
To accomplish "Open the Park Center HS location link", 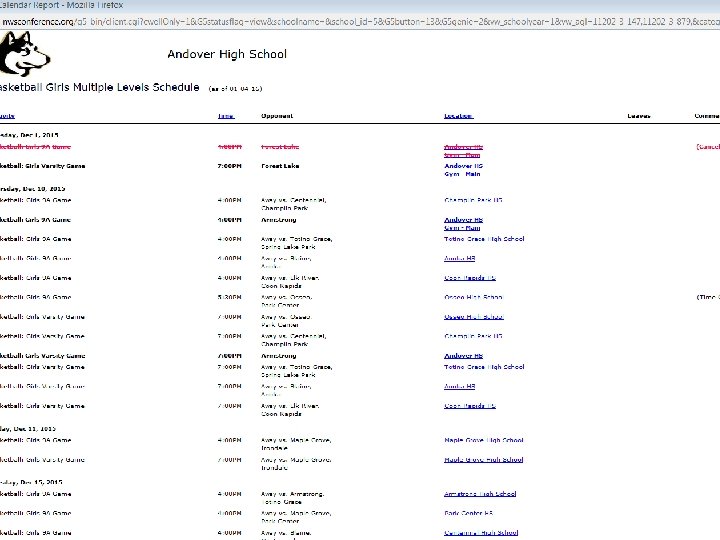I will point(468,513).
